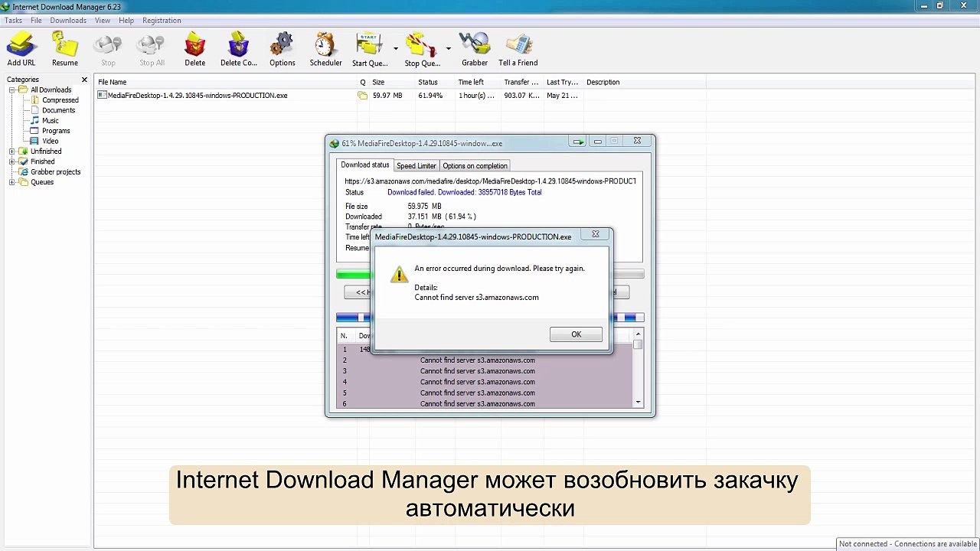This screenshot has width=980, height=551.
Task: Launch the Grabber tool icon
Action: 475,44
